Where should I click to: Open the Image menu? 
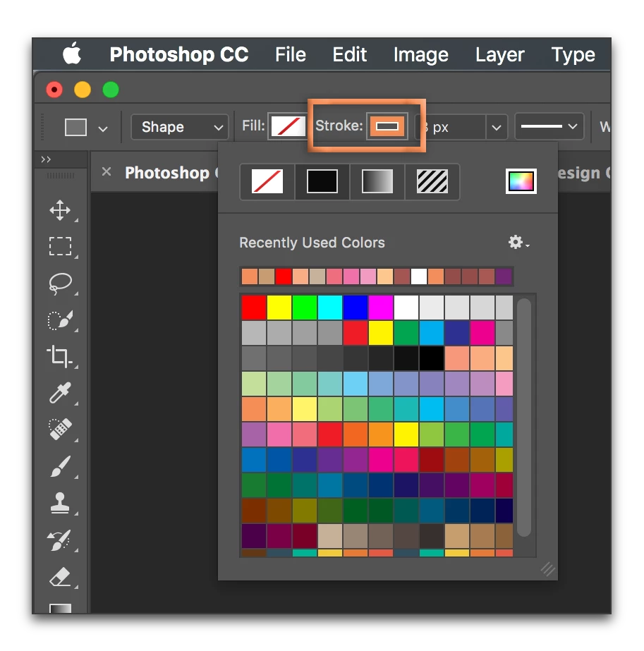pyautogui.click(x=421, y=55)
